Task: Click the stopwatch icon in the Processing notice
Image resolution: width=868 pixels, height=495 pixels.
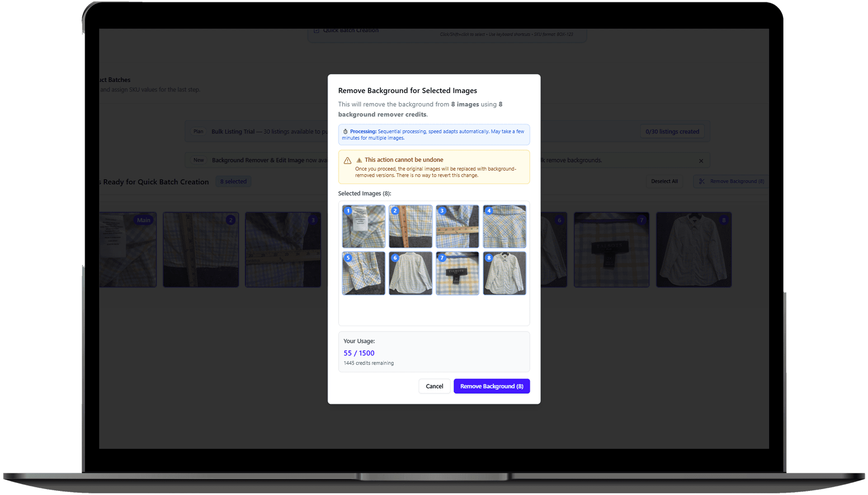Action: click(345, 131)
